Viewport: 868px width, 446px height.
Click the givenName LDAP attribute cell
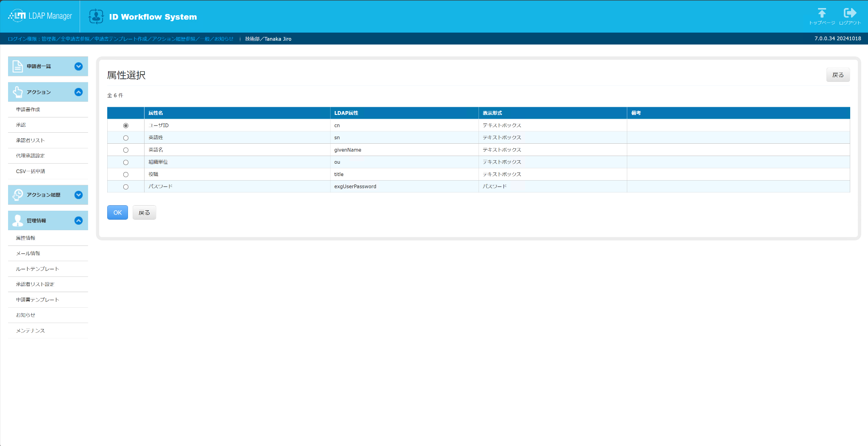[x=404, y=150]
